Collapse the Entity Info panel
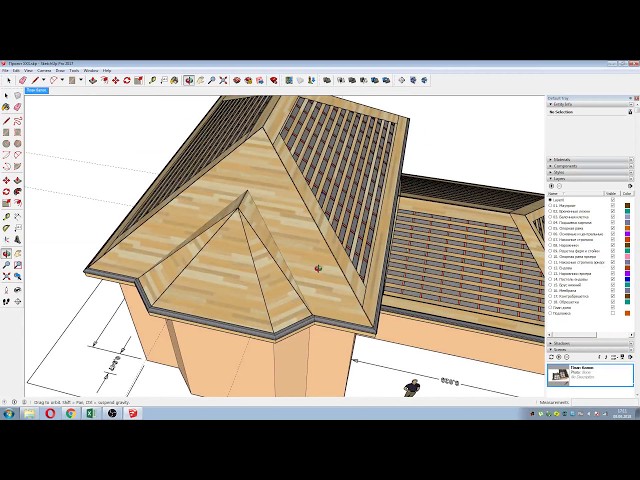The height and width of the screenshot is (480, 640). 551,104
